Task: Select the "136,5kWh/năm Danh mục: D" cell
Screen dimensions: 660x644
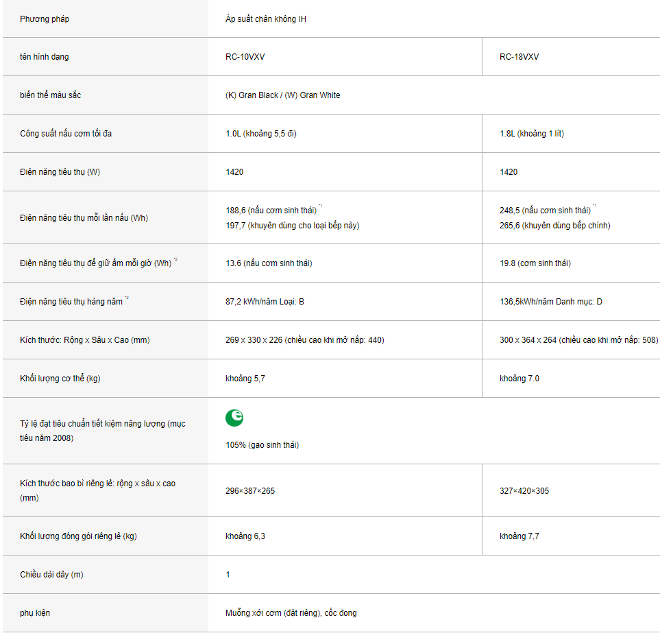Action: pos(551,302)
